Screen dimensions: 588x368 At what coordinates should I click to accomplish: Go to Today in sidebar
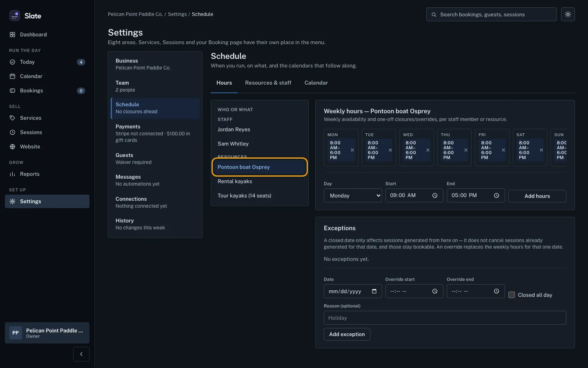coord(47,62)
